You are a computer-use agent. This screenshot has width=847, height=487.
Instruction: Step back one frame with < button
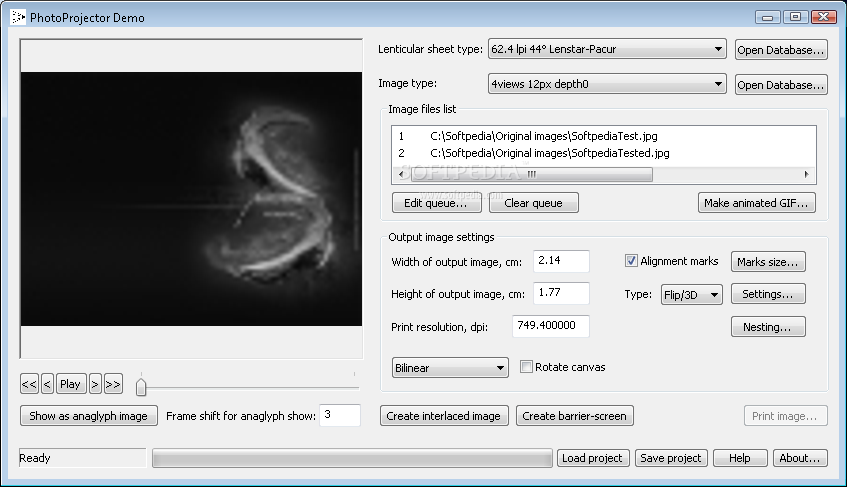click(47, 384)
